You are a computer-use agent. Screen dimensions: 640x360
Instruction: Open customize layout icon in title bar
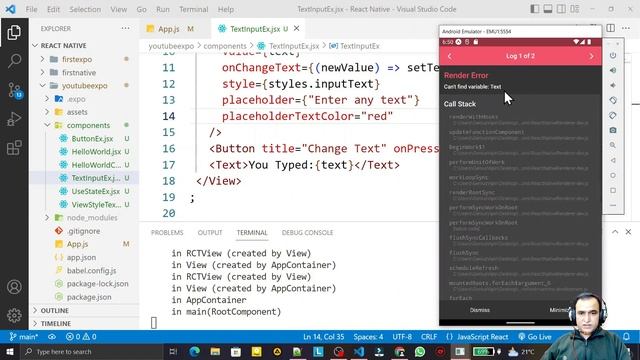click(x=575, y=9)
